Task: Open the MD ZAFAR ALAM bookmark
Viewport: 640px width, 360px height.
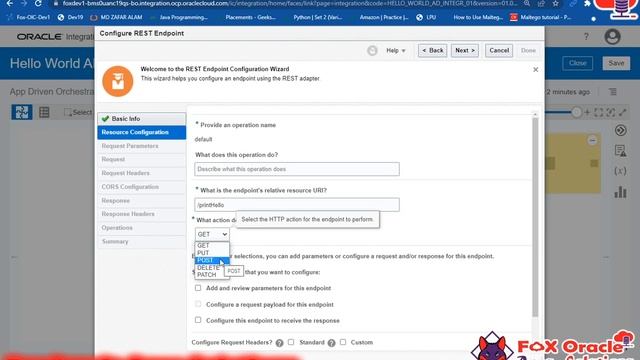Action: tap(116, 18)
